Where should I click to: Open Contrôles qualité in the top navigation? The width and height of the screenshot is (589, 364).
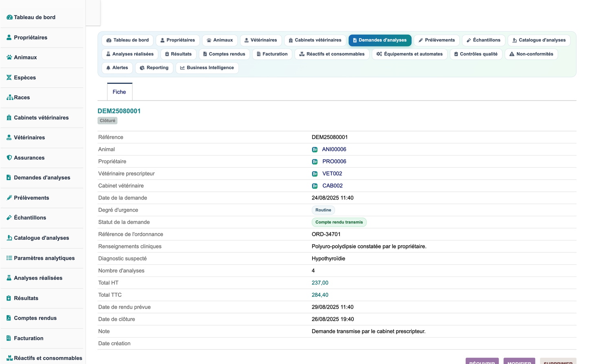click(476, 54)
